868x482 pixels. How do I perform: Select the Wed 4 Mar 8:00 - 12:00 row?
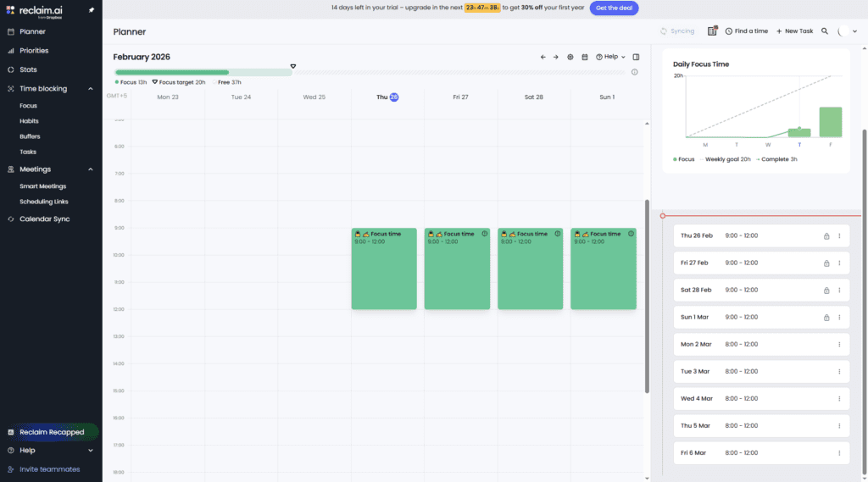tap(761, 398)
